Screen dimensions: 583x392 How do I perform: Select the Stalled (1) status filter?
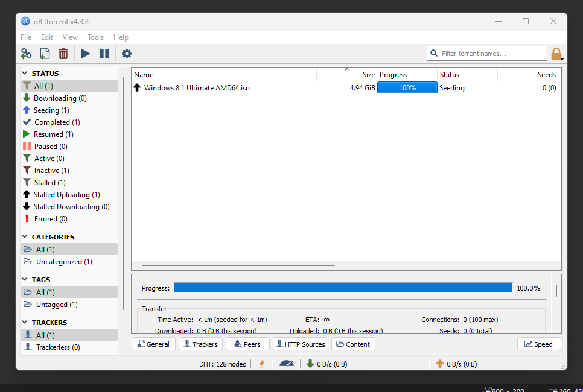(69, 183)
